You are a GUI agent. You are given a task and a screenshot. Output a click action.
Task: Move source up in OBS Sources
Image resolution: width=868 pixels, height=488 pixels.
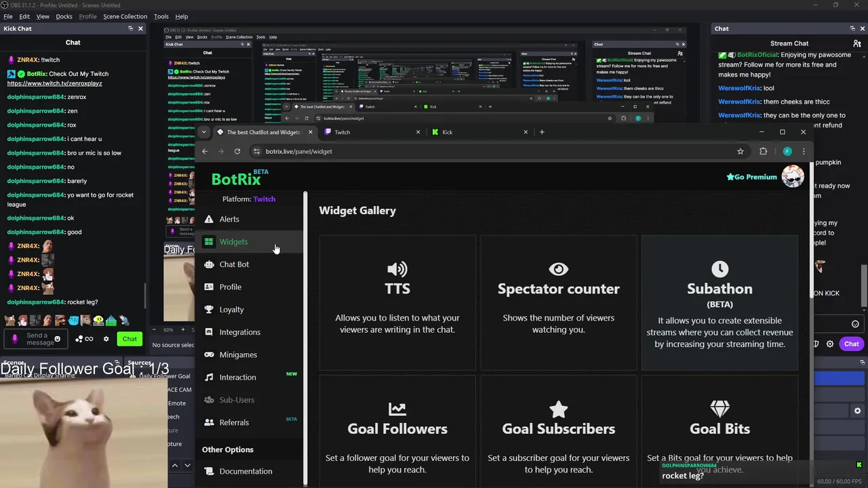click(x=174, y=466)
